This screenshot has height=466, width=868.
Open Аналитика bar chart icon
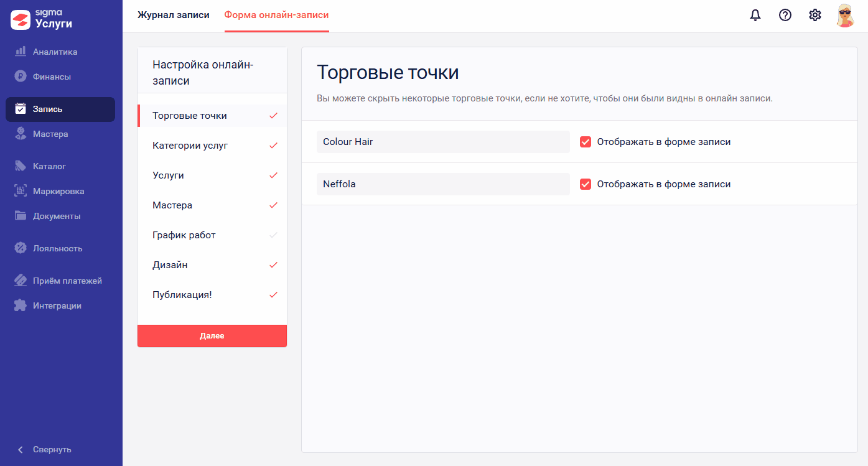pos(21,52)
